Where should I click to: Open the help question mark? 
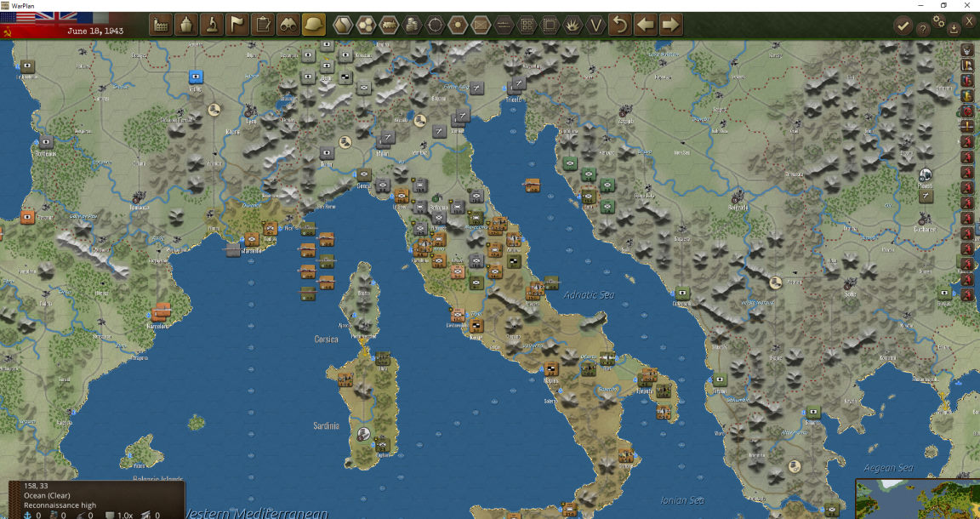pyautogui.click(x=922, y=28)
